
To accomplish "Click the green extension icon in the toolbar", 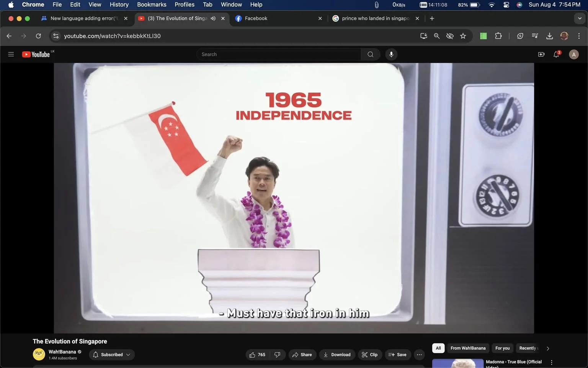I will (x=483, y=36).
